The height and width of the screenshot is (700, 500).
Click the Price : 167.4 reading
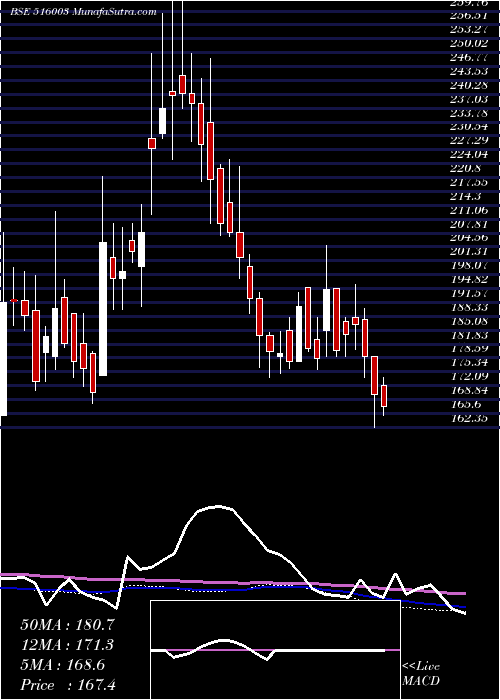click(68, 685)
